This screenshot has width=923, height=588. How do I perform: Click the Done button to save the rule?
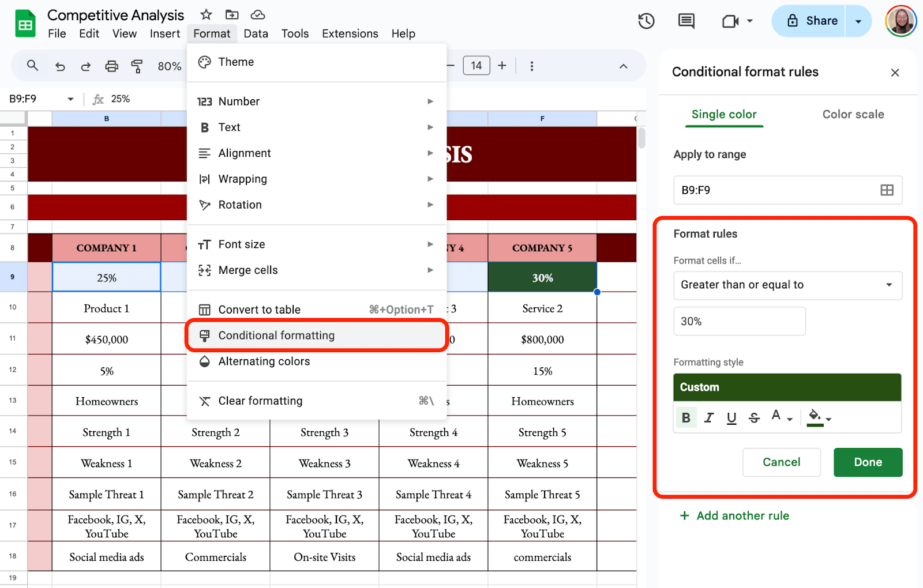tap(868, 462)
